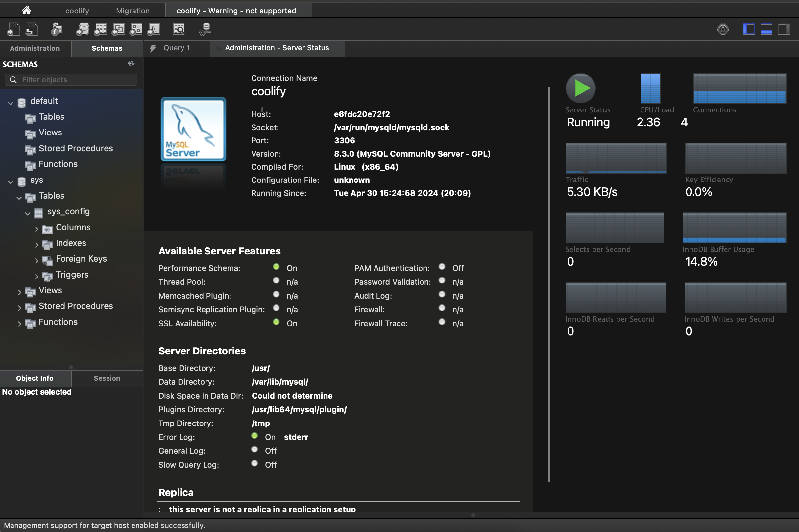Refresh schemas list icon
This screenshot has width=799, height=532.
click(x=131, y=64)
